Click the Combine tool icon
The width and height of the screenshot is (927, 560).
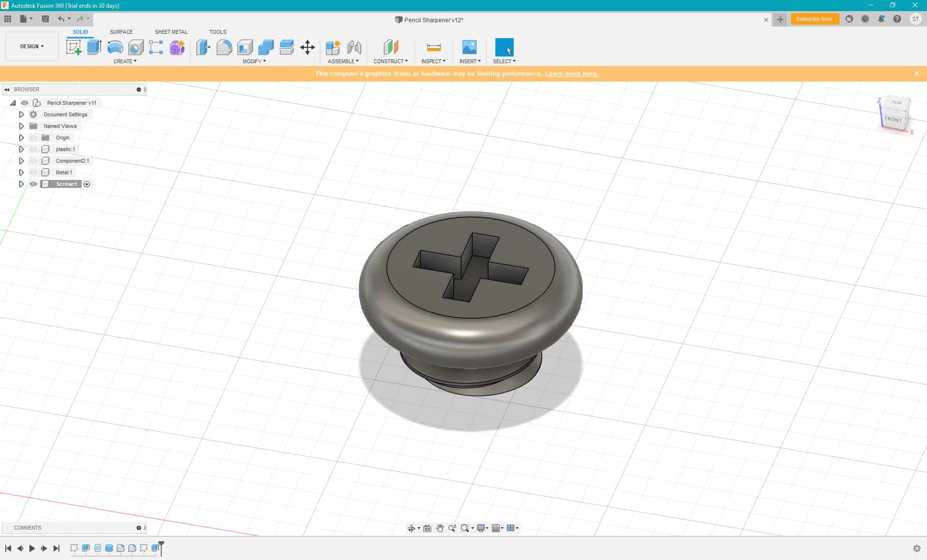(x=266, y=47)
